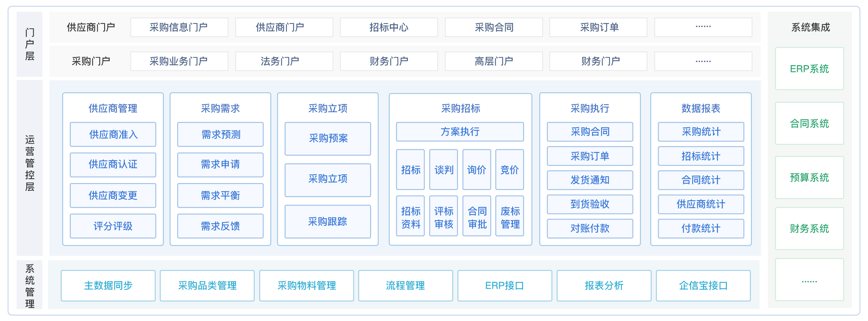Select the 预算系统 integration box
Screen dimensions: 868x321
pos(809,178)
